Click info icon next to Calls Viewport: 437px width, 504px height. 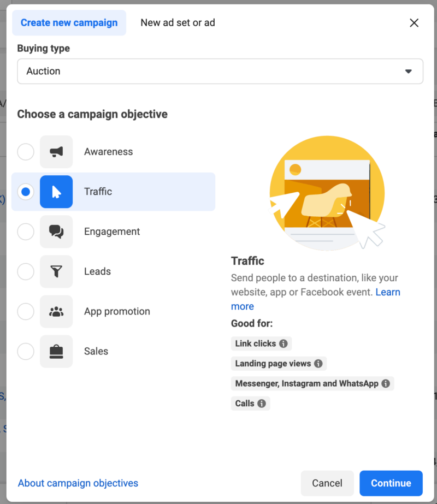point(262,404)
